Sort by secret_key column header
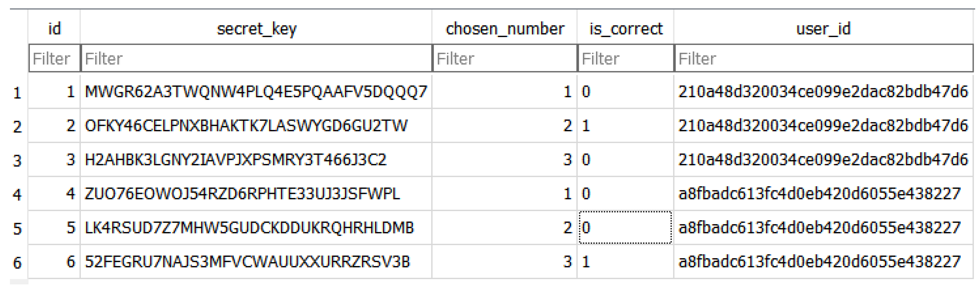Image resolution: width=980 pixels, height=291 pixels. pos(256,29)
